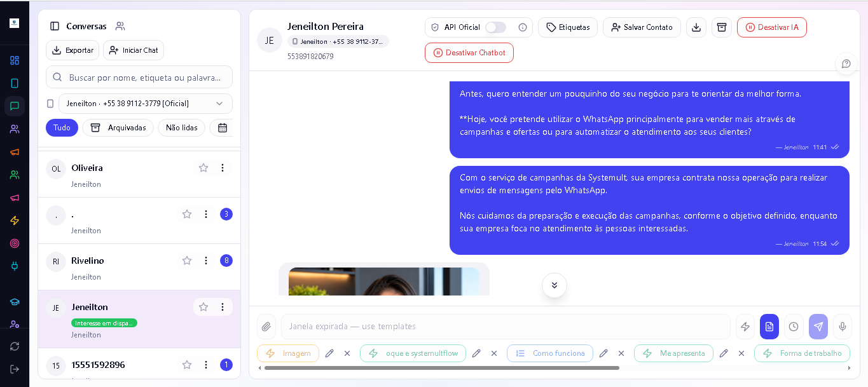This screenshot has width=868, height=387.
Task: Jump to latest messages double chevron
Action: tap(555, 285)
